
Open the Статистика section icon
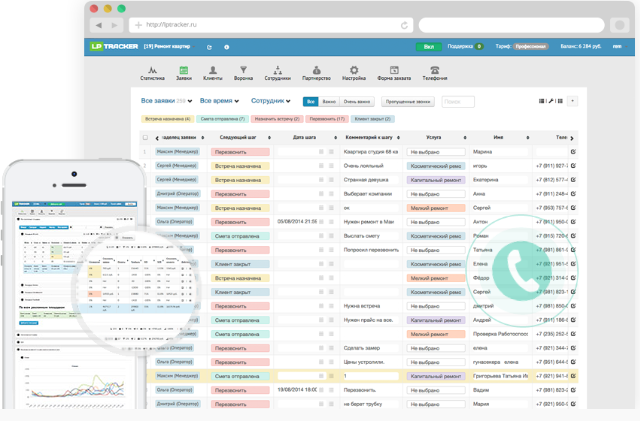[x=153, y=70]
